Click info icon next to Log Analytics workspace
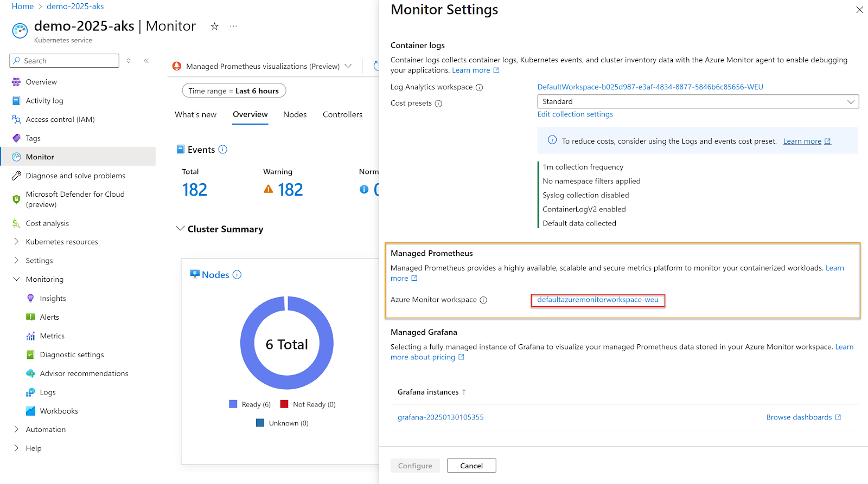Image resolution: width=868 pixels, height=484 pixels. 479,87
